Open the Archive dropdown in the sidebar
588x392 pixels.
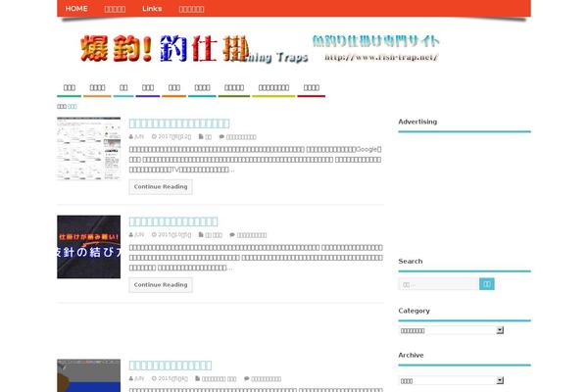pyautogui.click(x=451, y=381)
